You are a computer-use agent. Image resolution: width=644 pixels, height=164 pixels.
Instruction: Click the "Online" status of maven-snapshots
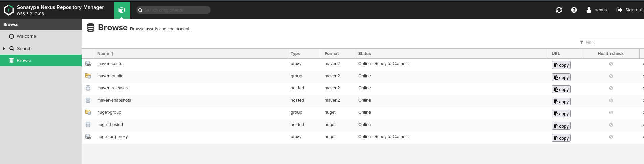pos(364,100)
